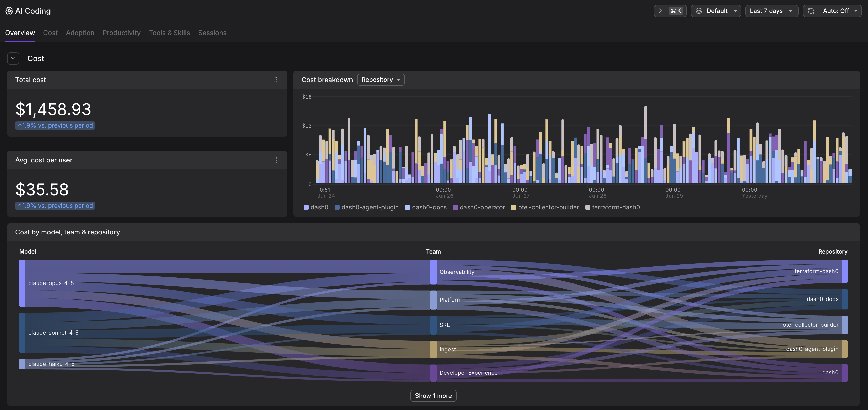868x410 pixels.
Task: Click the Show 1 more button
Action: point(433,396)
